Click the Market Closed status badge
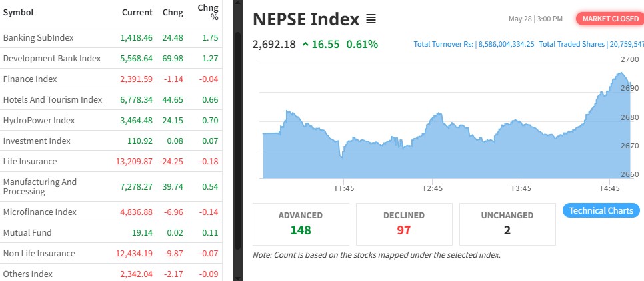Image resolution: width=644 pixels, height=281 pixels. coord(609,19)
